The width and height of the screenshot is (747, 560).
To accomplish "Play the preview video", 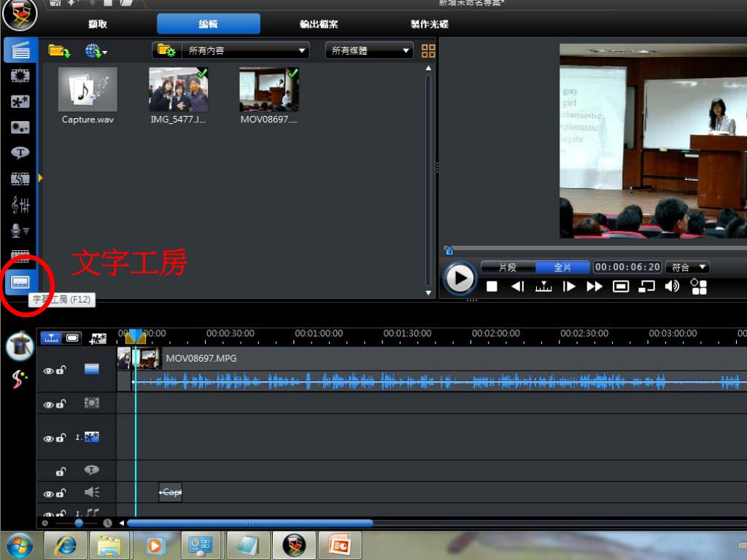I will click(x=460, y=279).
